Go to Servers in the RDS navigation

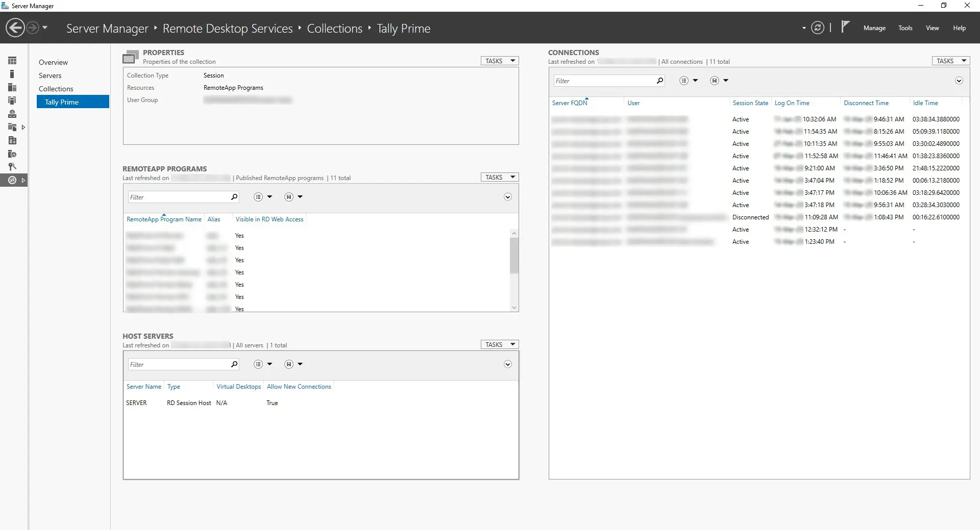tap(50, 75)
